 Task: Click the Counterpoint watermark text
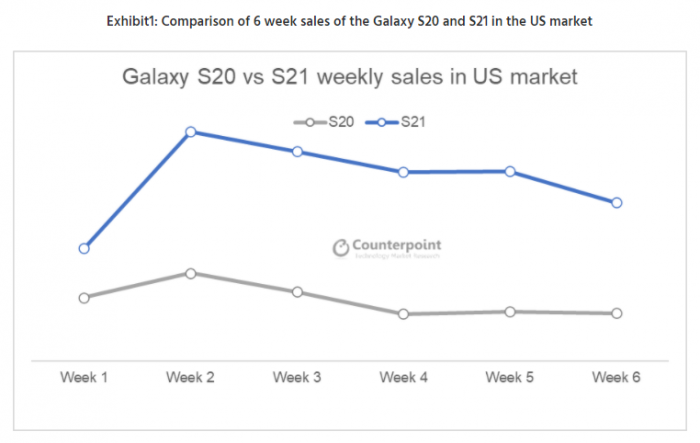click(398, 244)
